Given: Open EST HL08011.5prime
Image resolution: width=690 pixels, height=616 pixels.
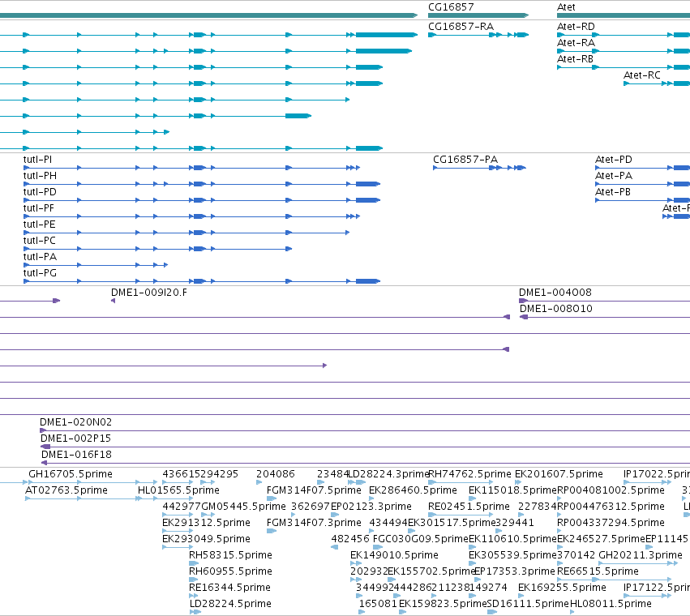Looking at the screenshot, I should click(x=611, y=604).
